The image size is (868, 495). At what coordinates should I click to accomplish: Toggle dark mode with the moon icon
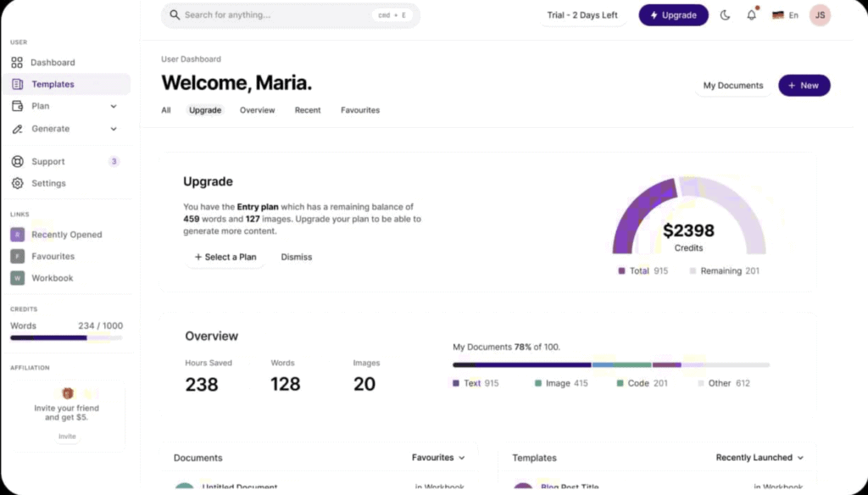click(x=725, y=15)
